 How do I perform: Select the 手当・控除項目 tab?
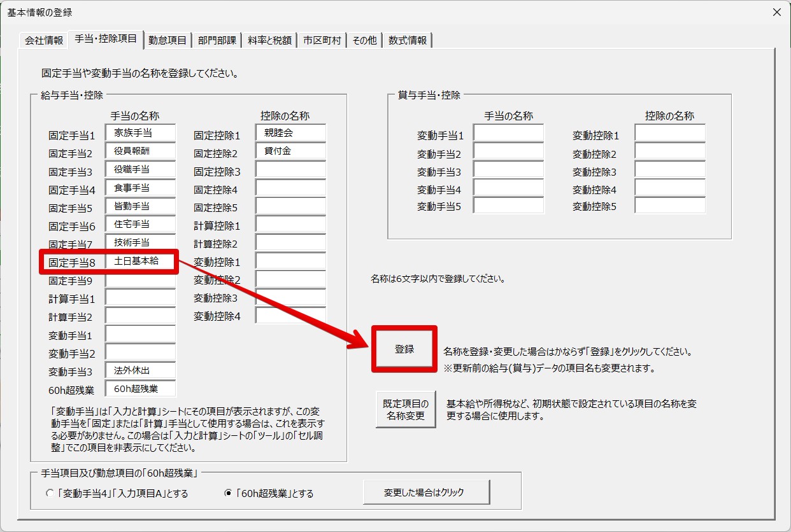coord(106,39)
